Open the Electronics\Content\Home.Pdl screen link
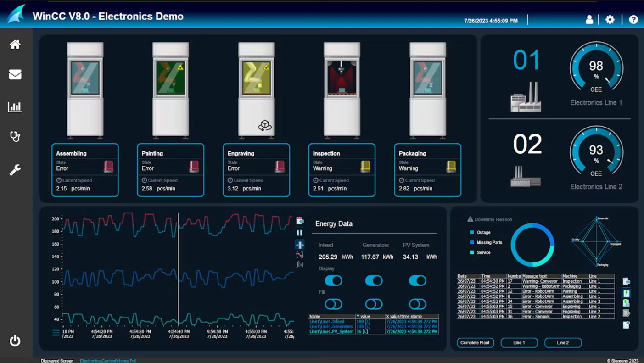Screen dimensions: 644x363 [x=108, y=361]
